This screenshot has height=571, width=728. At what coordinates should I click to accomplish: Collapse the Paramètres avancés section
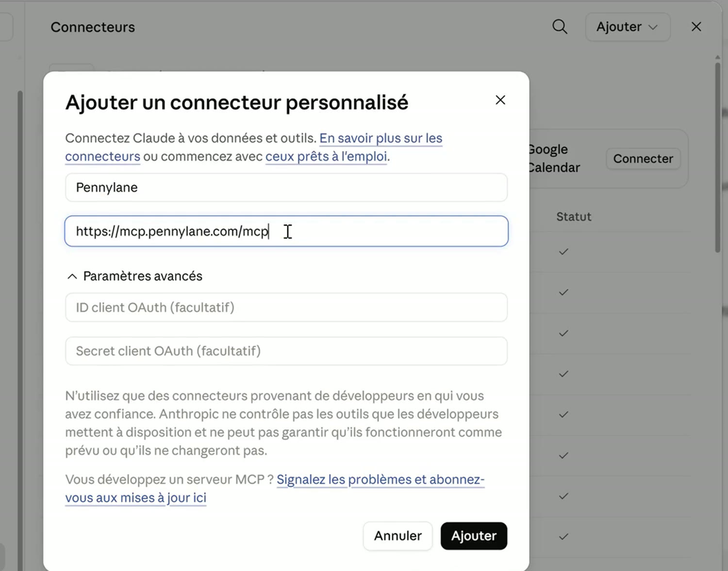click(134, 276)
